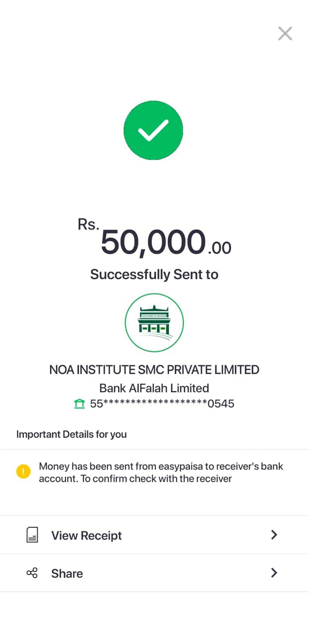Tap the Successfully Sent to text
The width and height of the screenshot is (309, 644).
[154, 274]
